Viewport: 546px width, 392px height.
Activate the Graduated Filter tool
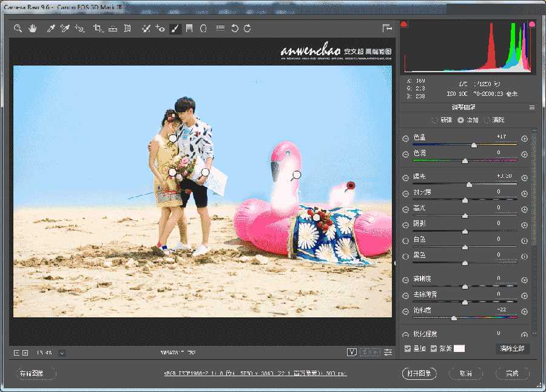point(189,28)
